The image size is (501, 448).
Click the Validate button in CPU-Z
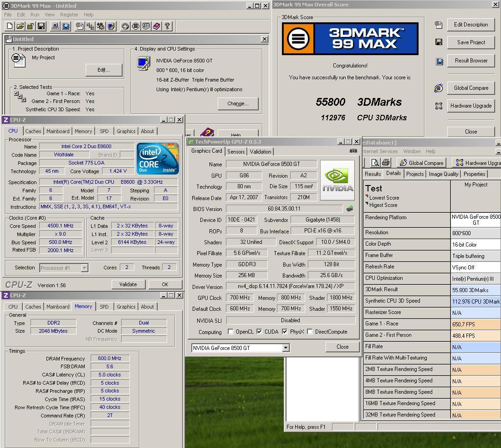point(128,284)
